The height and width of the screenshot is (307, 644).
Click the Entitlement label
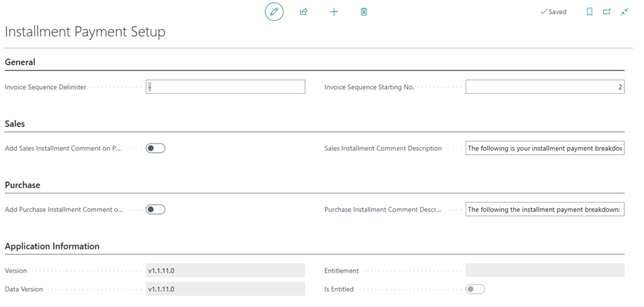pos(342,271)
